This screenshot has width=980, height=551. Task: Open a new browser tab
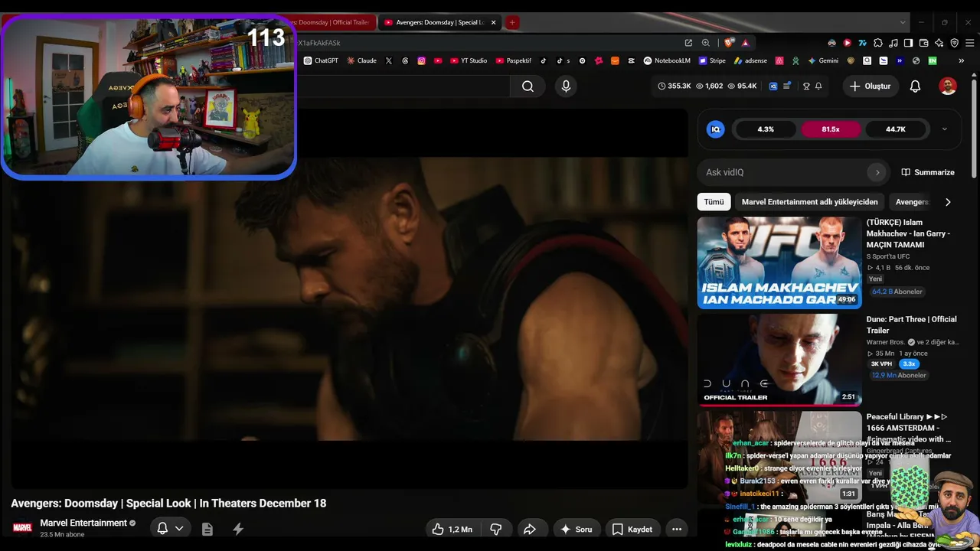tap(512, 22)
